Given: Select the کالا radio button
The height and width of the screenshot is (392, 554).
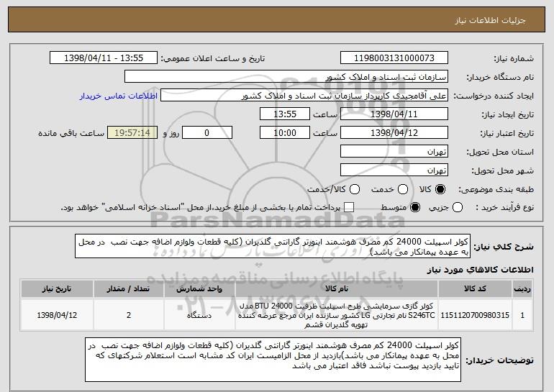Looking at the screenshot, I should coord(440,189).
